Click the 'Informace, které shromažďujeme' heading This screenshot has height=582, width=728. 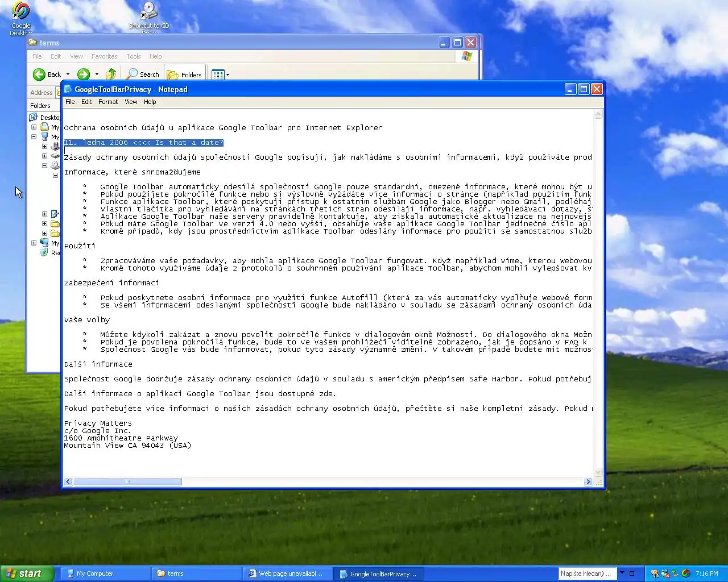(x=133, y=172)
